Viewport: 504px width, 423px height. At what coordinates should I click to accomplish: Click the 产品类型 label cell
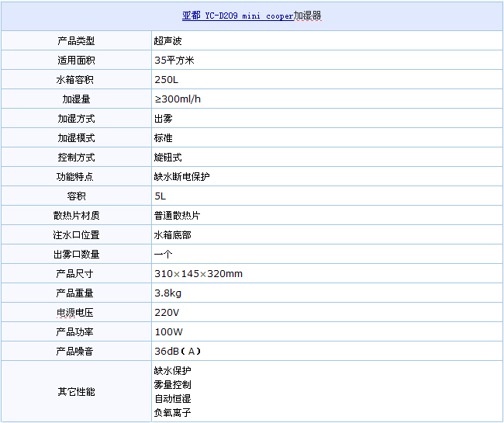[76, 41]
